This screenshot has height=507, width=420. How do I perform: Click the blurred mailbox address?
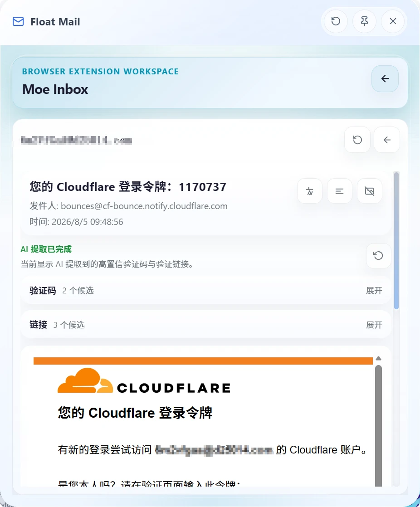76,140
